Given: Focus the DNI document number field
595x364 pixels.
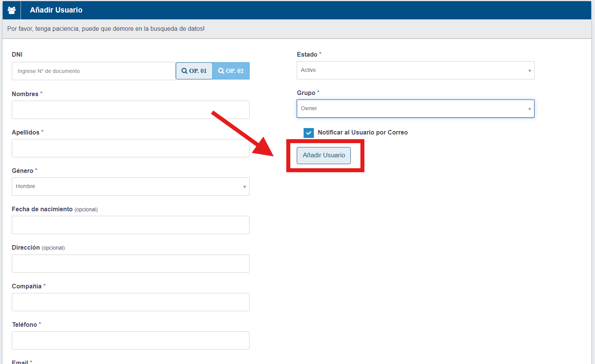Looking at the screenshot, I should [94, 71].
